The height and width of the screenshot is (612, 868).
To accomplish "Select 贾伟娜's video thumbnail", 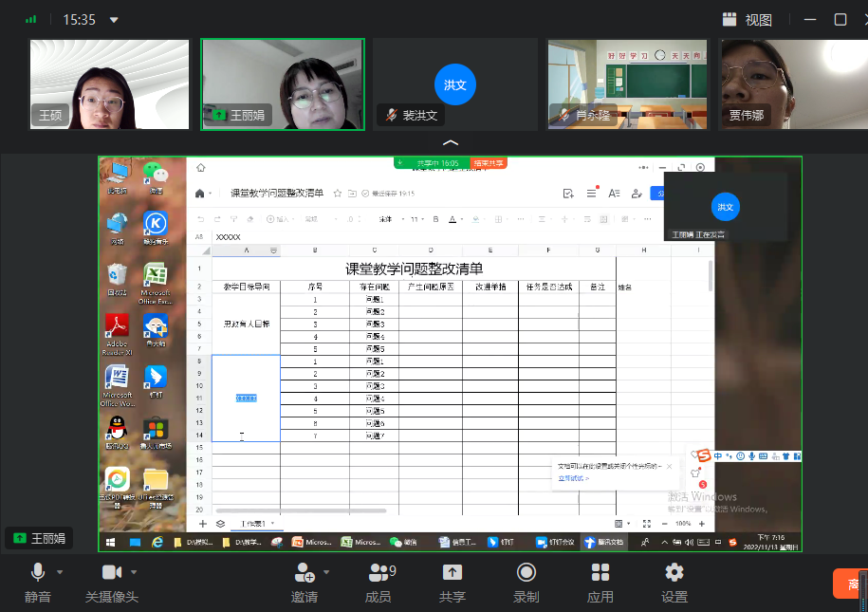I will (793, 83).
